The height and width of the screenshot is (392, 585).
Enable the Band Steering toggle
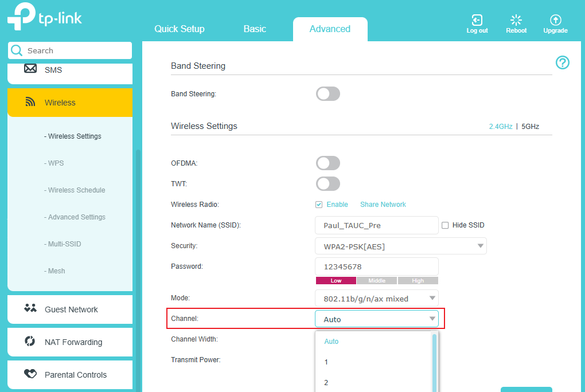327,93
